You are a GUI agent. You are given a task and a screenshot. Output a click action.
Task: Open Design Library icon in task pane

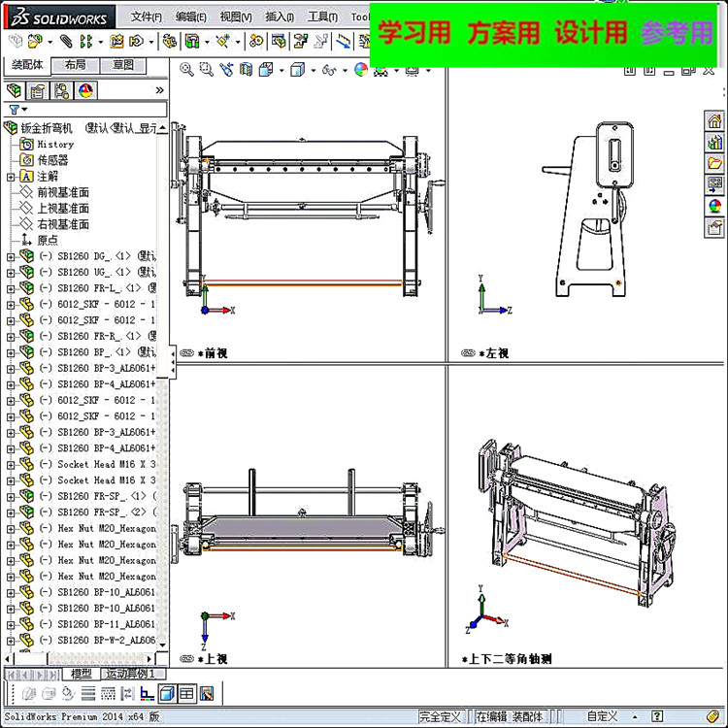(714, 142)
